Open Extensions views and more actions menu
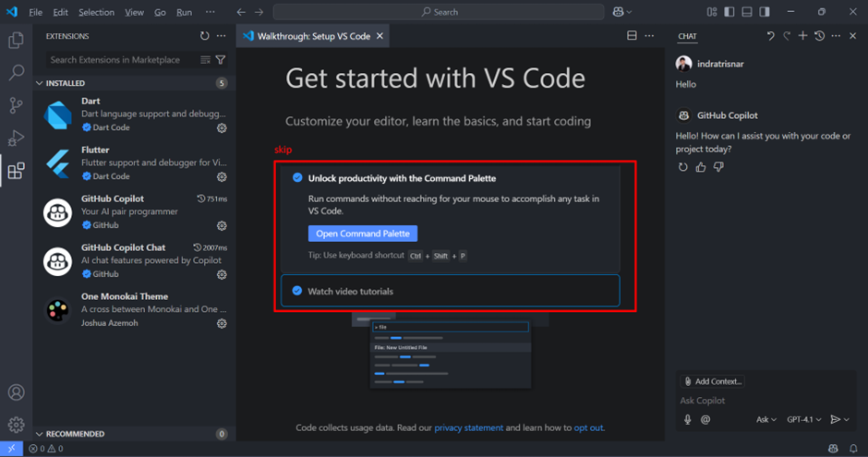The height and width of the screenshot is (457, 868). [x=222, y=36]
